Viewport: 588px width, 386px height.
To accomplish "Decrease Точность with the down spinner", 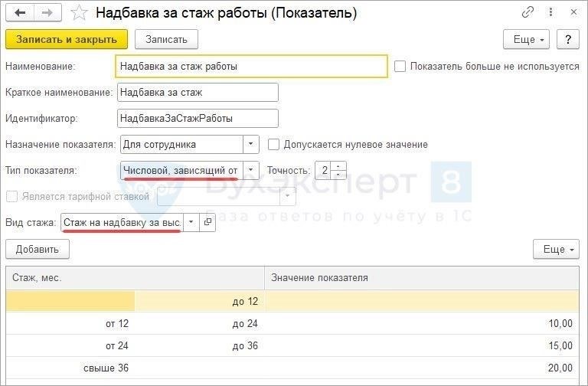I will coord(338,175).
